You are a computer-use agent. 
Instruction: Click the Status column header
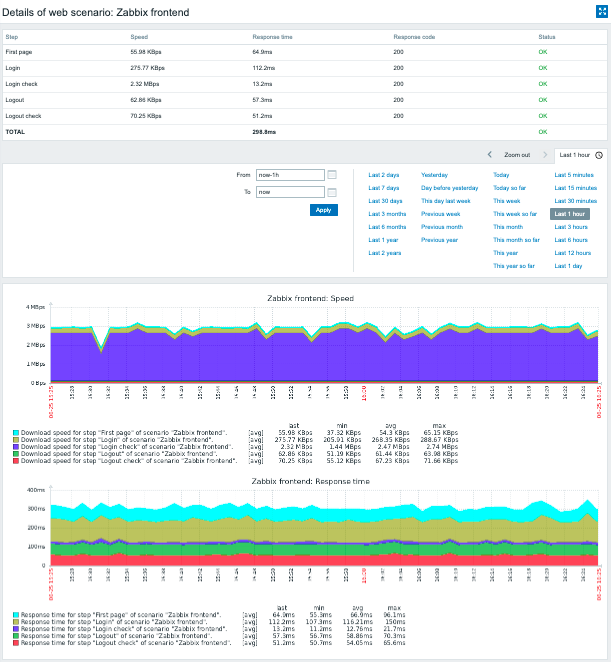[x=546, y=37]
